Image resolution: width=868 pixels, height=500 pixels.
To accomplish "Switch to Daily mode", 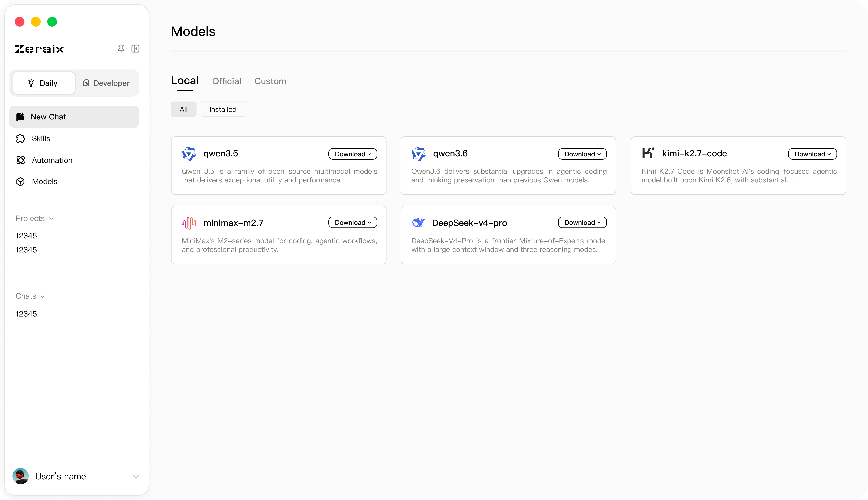I will coord(44,83).
